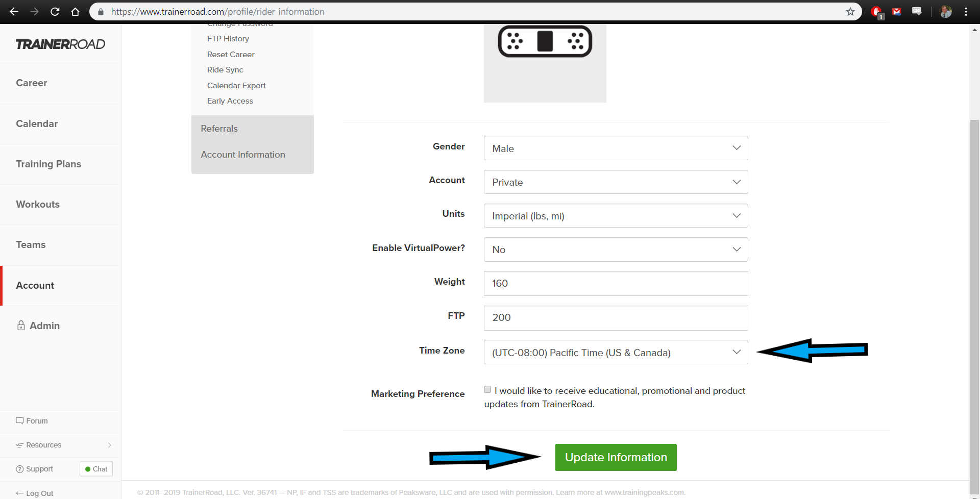The image size is (980, 499).
Task: Open the Units dropdown
Action: (x=616, y=215)
